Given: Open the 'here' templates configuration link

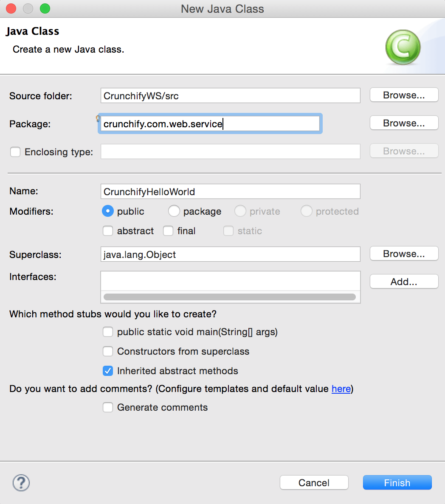Looking at the screenshot, I should pyautogui.click(x=341, y=389).
